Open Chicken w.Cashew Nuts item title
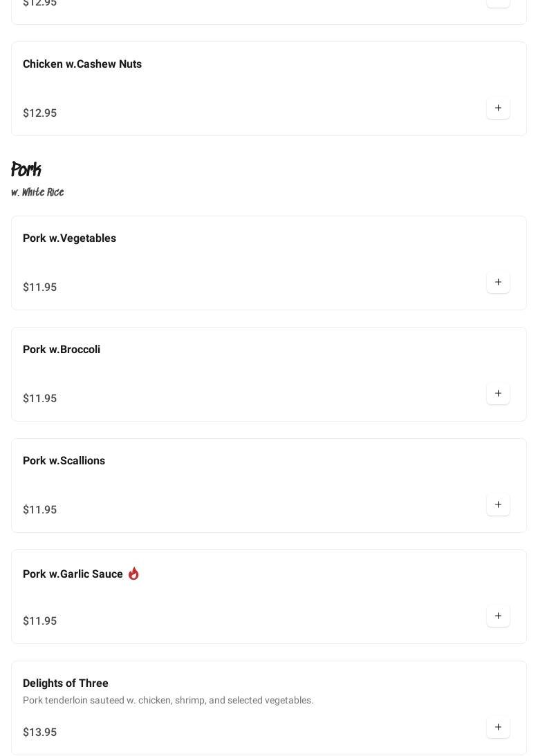The image size is (538, 756). click(82, 64)
